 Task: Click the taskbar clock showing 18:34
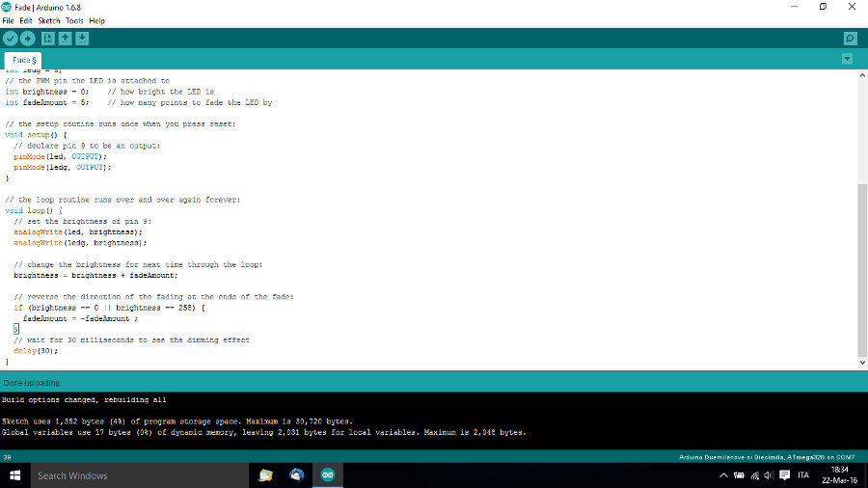839,475
